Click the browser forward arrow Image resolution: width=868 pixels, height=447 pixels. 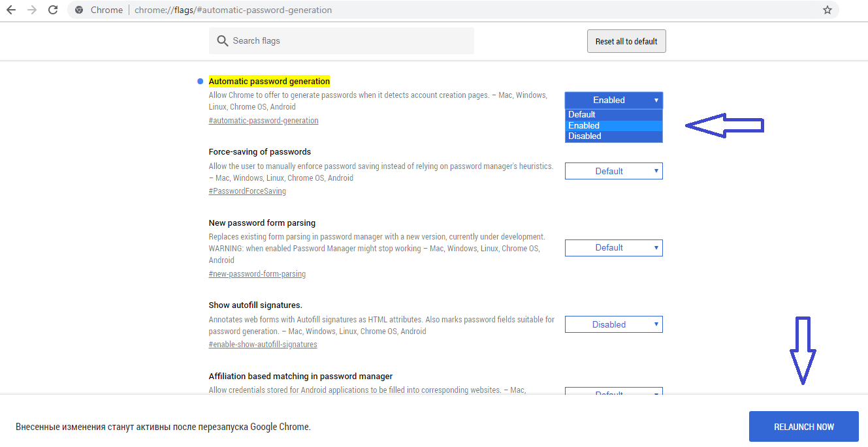pos(32,10)
